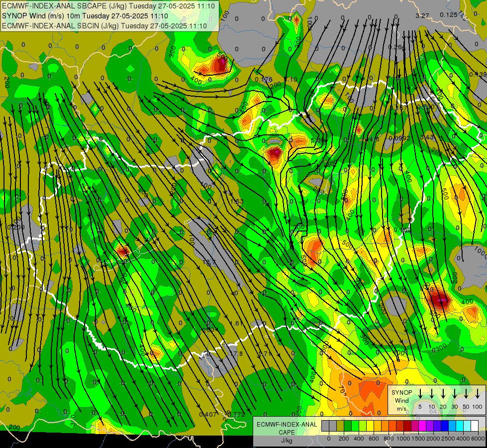The width and height of the screenshot is (487, 448).
Task: Click the '3.27' station value on map
Action: tap(422, 15)
